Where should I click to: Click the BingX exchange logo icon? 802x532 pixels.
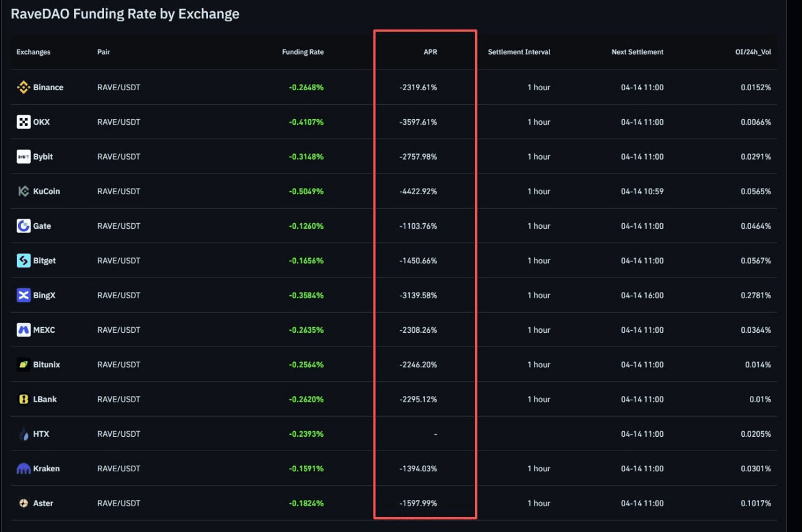coord(23,295)
